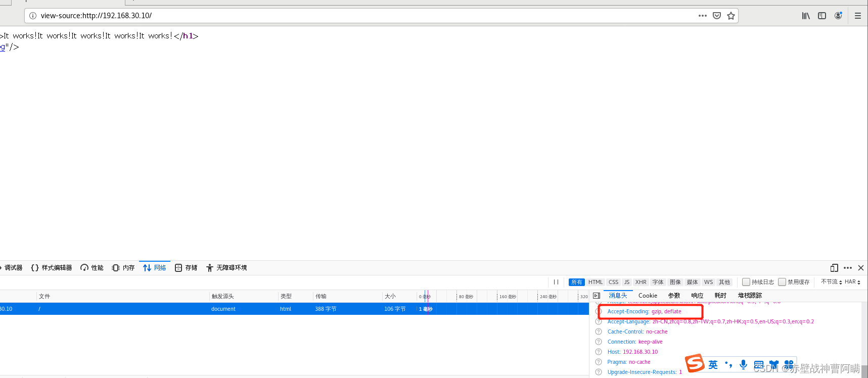This screenshot has width=868, height=378.
Task: Open the devtools three-dot options menu
Action: click(x=848, y=268)
